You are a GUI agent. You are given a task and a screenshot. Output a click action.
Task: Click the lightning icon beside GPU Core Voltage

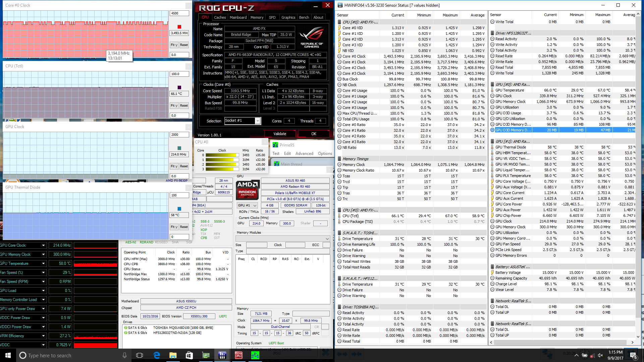click(492, 181)
